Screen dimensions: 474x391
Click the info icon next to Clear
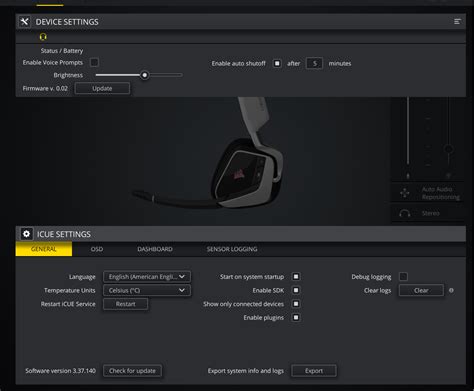(x=451, y=290)
